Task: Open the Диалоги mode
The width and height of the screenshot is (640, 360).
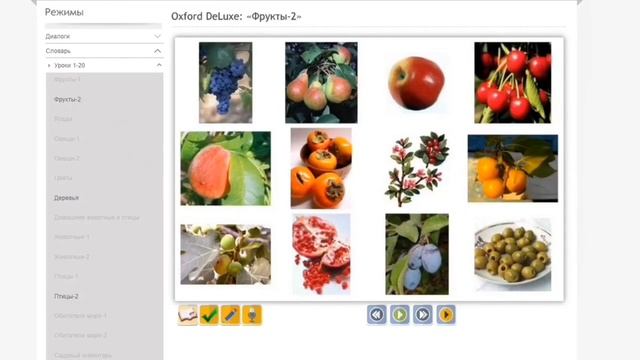Action: (58, 36)
